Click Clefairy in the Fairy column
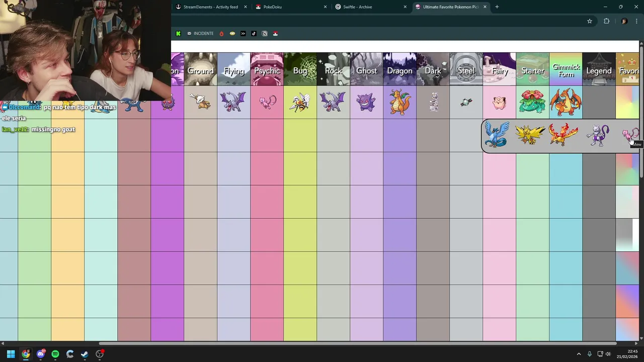This screenshot has width=644, height=362. [499, 102]
